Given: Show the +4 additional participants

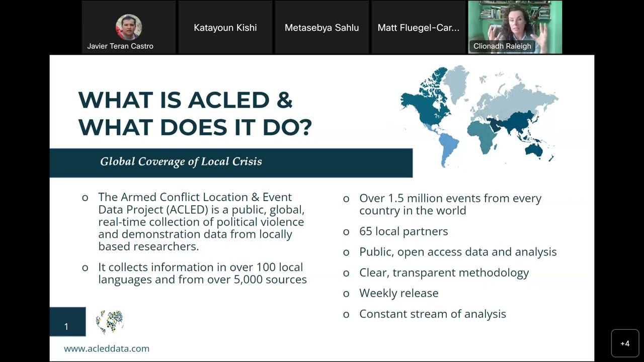Looking at the screenshot, I should pos(625,343).
